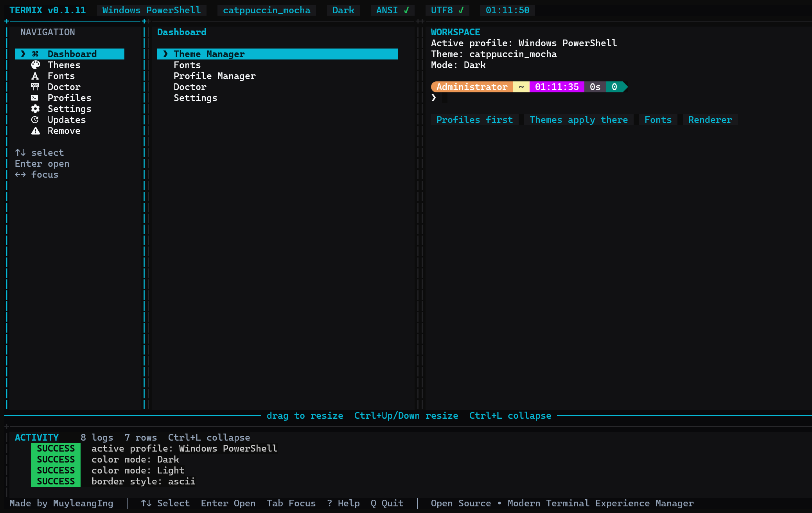Click the 8 logs counter

(x=97, y=437)
